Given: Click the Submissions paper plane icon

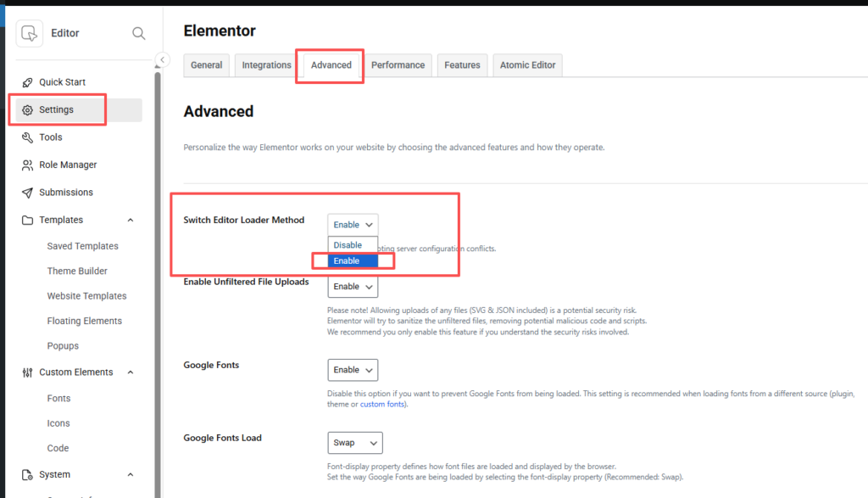Looking at the screenshot, I should click(x=27, y=193).
